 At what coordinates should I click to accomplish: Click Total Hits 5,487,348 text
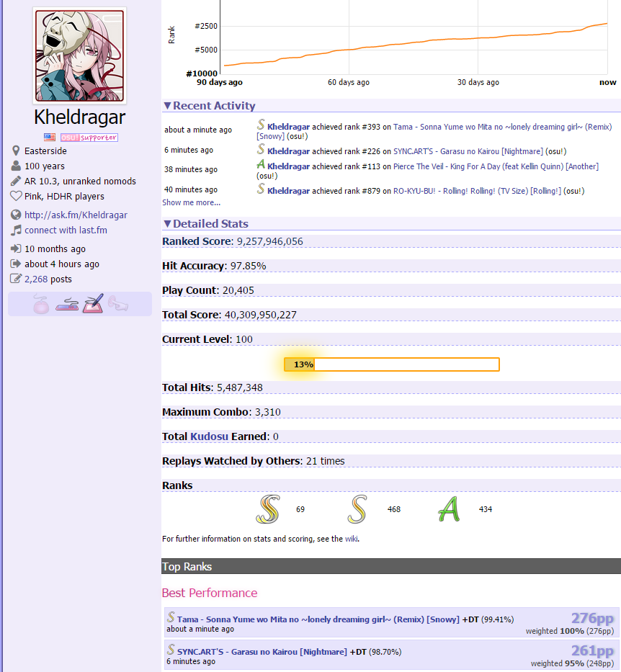[212, 387]
